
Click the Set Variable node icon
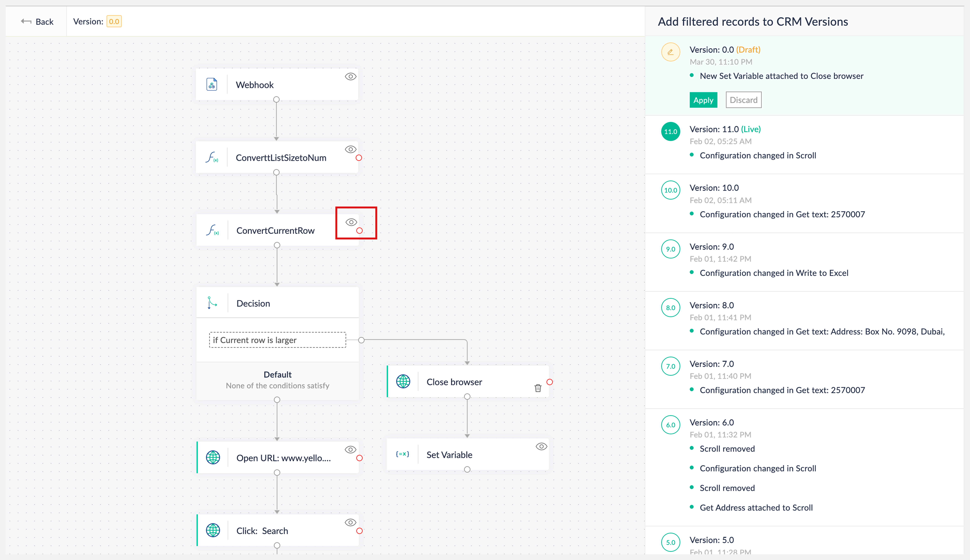(x=403, y=454)
